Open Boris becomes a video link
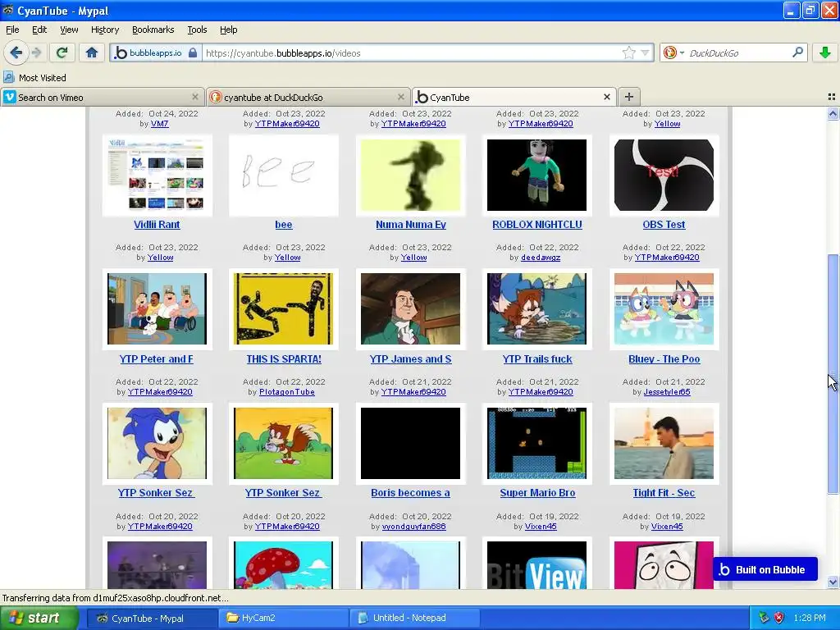Viewport: 840px width, 630px height. (x=410, y=492)
